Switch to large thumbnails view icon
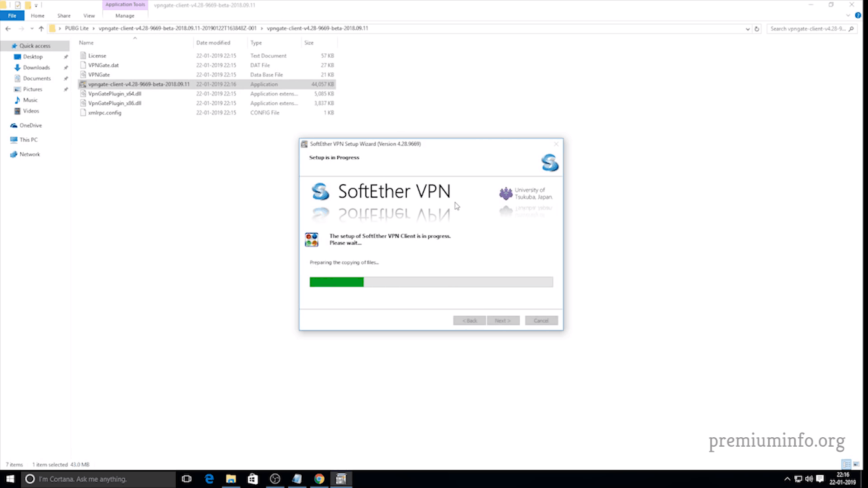Image resolution: width=868 pixels, height=488 pixels. [x=857, y=464]
